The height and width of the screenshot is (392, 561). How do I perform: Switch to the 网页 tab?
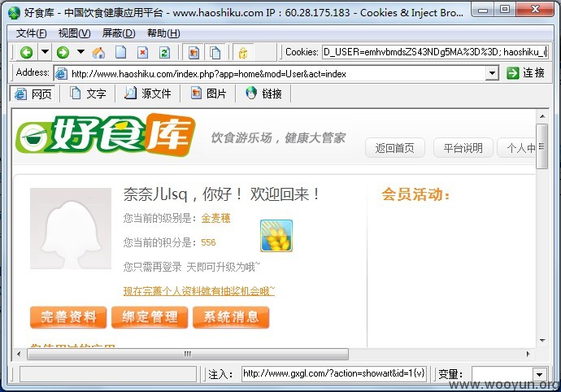[x=33, y=94]
